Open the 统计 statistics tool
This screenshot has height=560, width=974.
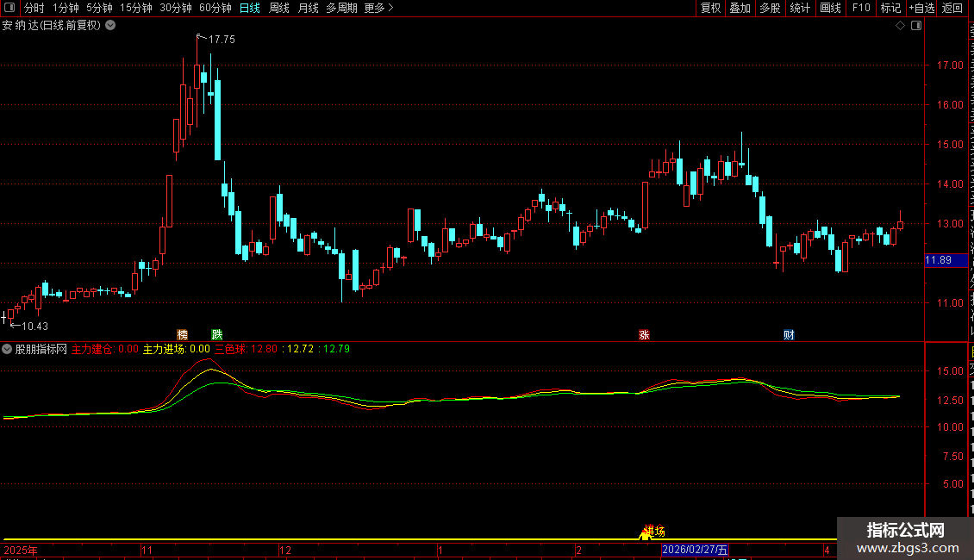tap(800, 8)
